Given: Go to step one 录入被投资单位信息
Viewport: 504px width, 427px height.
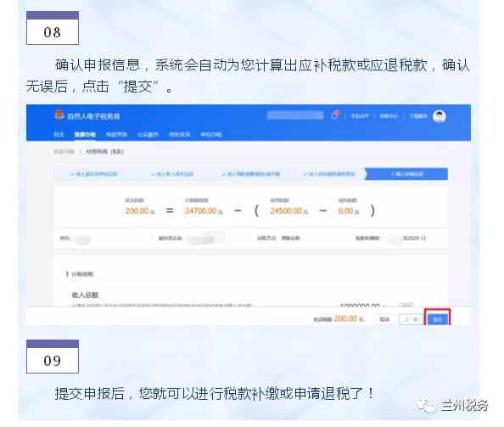Looking at the screenshot, I should click(94, 174).
